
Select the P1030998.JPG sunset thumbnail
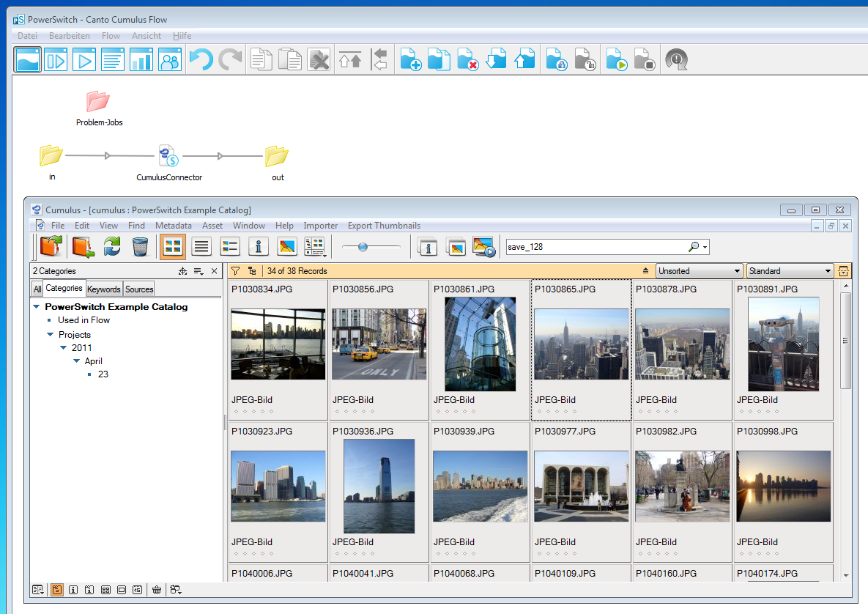[784, 486]
